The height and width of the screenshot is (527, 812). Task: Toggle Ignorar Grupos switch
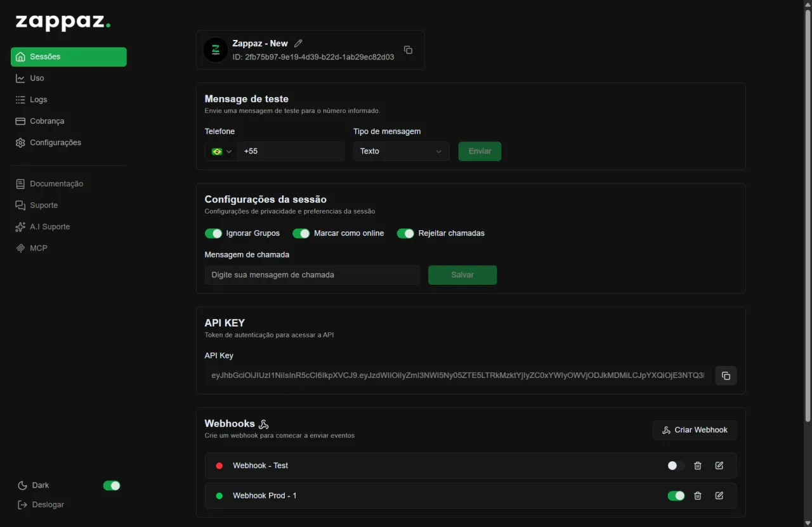click(213, 233)
